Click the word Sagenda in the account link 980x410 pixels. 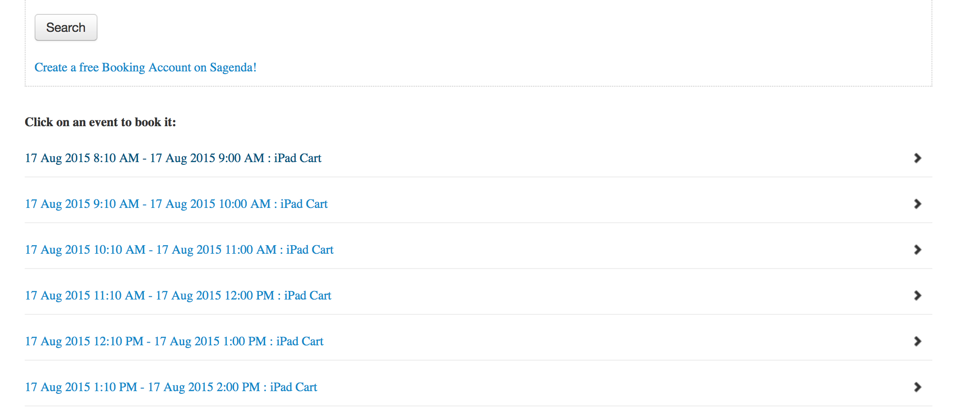(x=233, y=67)
